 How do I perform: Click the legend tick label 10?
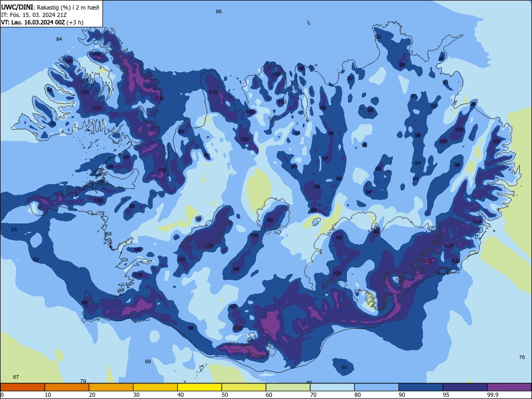click(48, 395)
